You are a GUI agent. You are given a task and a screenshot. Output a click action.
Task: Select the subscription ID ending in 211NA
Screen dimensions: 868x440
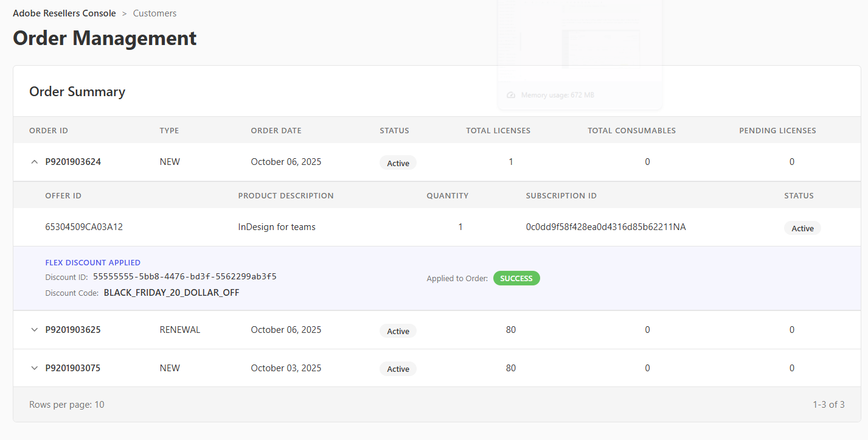point(606,227)
